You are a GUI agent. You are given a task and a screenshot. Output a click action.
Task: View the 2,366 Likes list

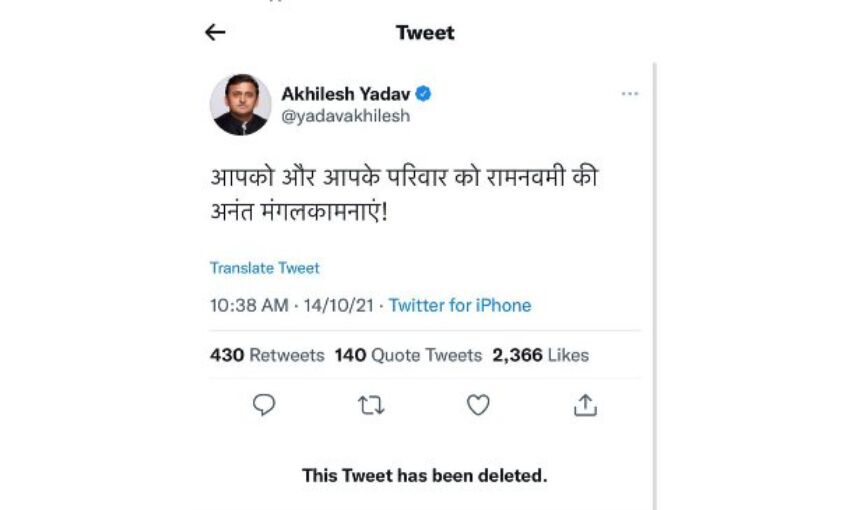click(541, 355)
